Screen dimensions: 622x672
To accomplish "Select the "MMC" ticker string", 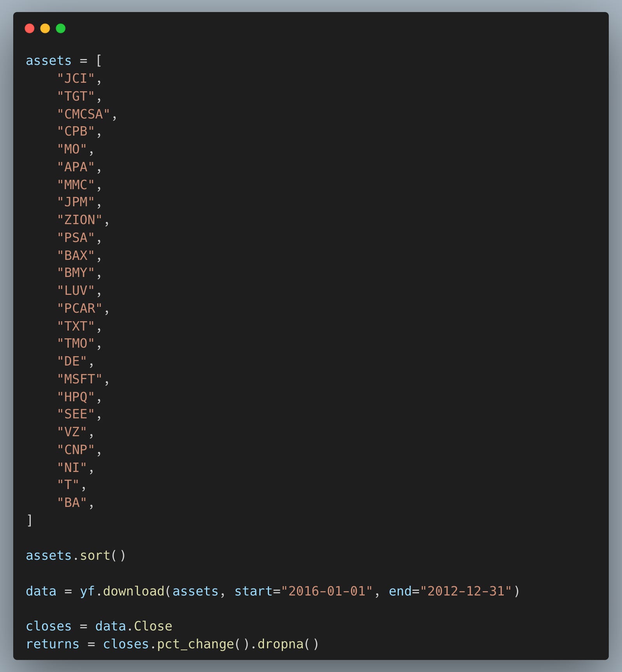I will (x=76, y=185).
